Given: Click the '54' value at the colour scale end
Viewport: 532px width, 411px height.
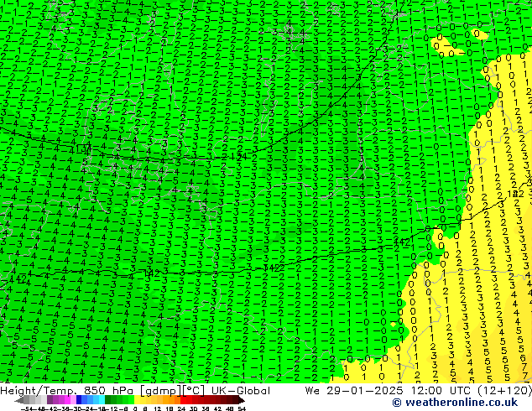Looking at the screenshot, I should (242, 408).
